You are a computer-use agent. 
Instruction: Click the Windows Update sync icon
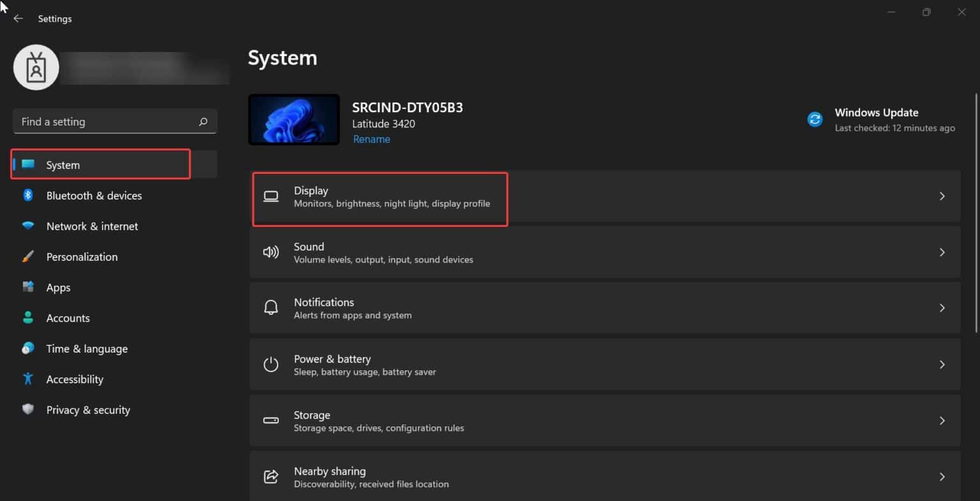point(814,119)
